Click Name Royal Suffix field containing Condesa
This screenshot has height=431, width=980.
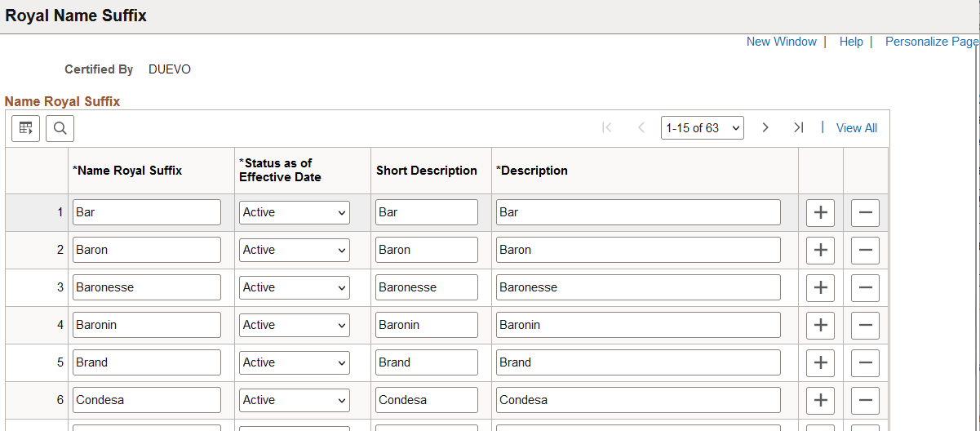(147, 400)
